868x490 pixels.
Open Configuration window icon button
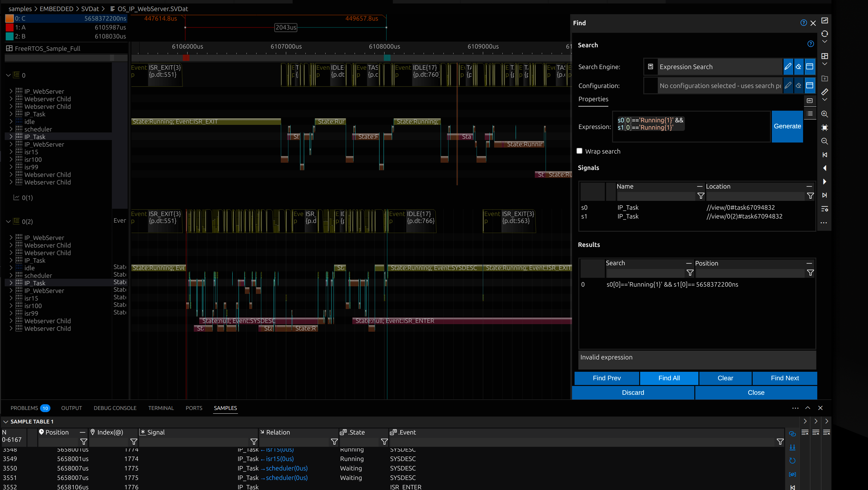(x=809, y=85)
